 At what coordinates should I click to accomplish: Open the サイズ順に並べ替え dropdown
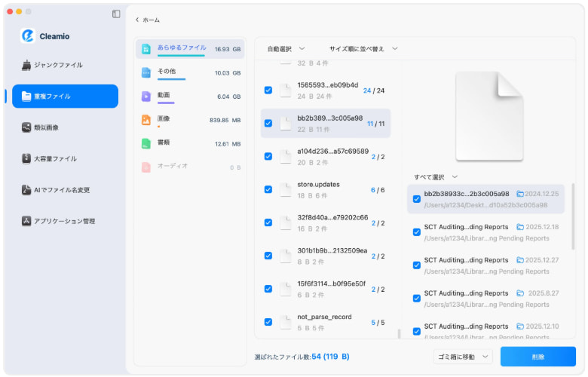pyautogui.click(x=363, y=49)
